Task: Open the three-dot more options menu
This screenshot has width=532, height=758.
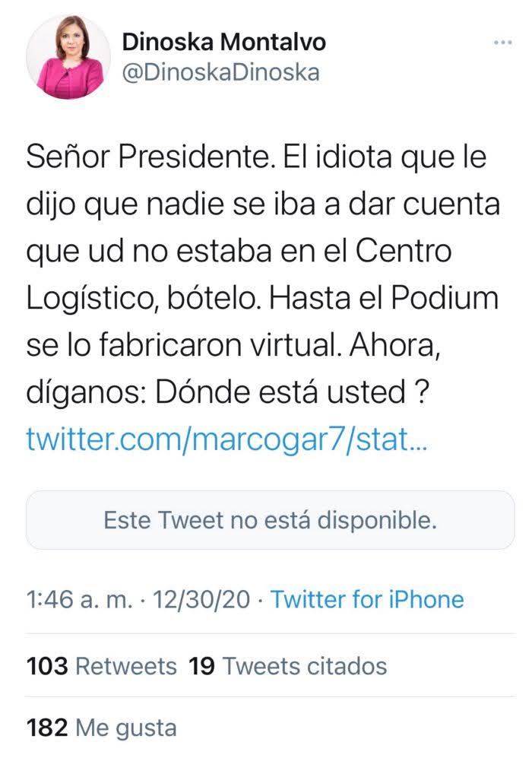Action: pyautogui.click(x=503, y=43)
